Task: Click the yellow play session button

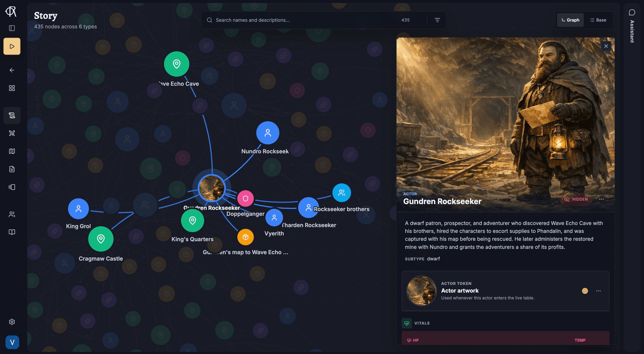Action: click(x=12, y=46)
